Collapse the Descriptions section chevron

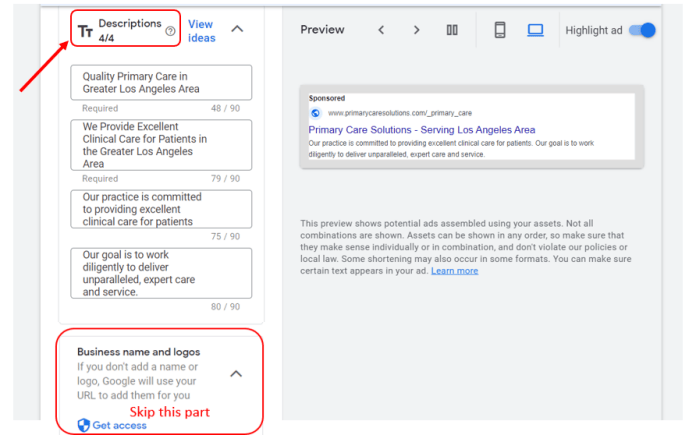237,29
